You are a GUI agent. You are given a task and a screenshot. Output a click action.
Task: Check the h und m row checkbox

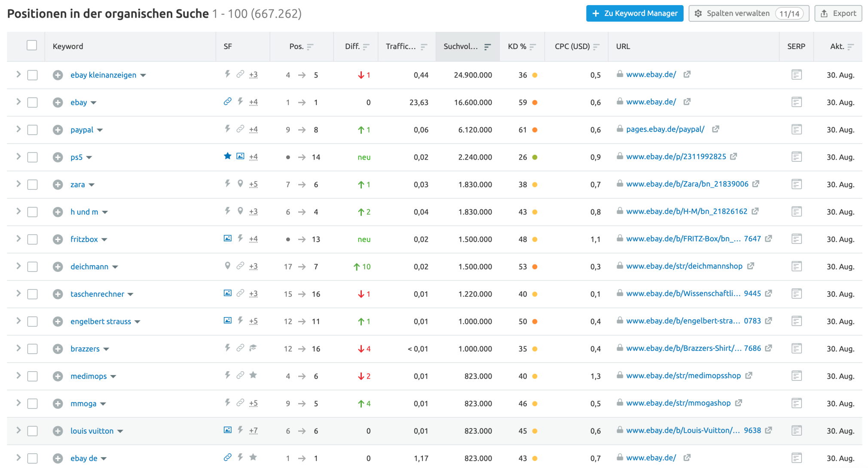[32, 212]
